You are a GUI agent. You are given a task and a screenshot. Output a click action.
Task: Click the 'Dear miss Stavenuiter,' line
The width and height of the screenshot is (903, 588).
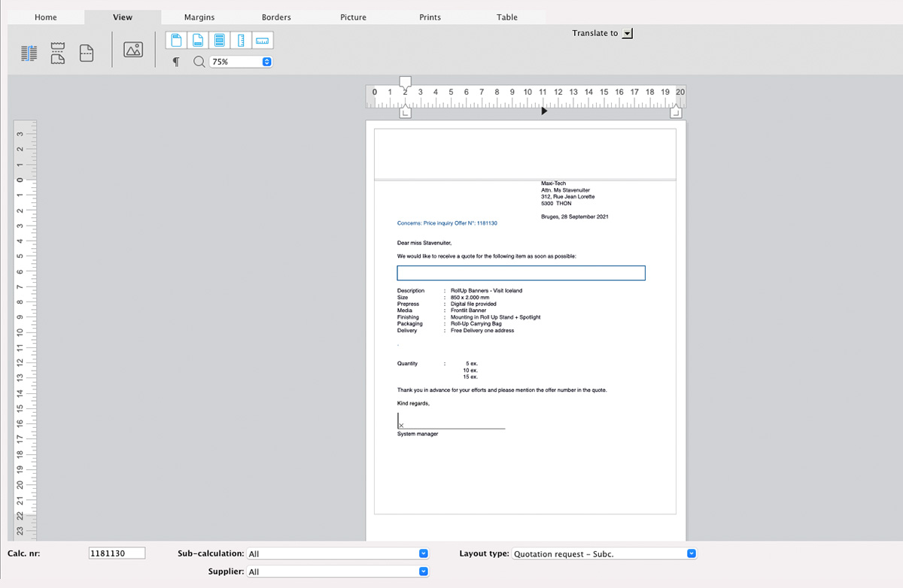click(x=424, y=243)
